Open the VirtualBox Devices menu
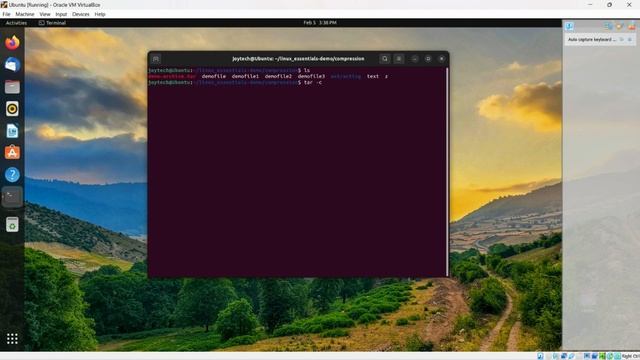Viewport: 640px width, 360px height. click(x=80, y=14)
